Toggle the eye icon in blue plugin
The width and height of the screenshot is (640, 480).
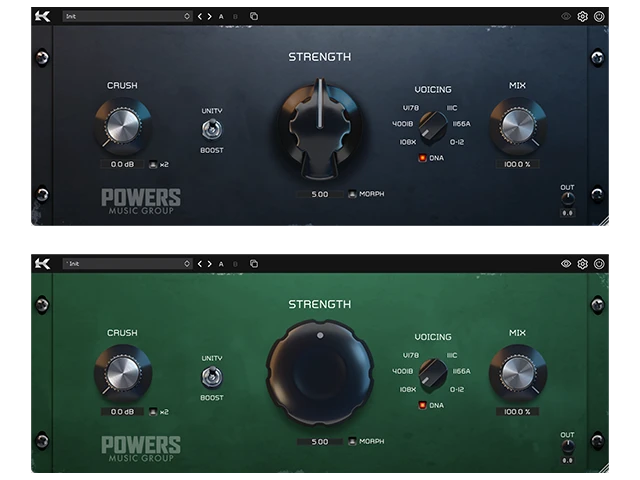pos(566,16)
